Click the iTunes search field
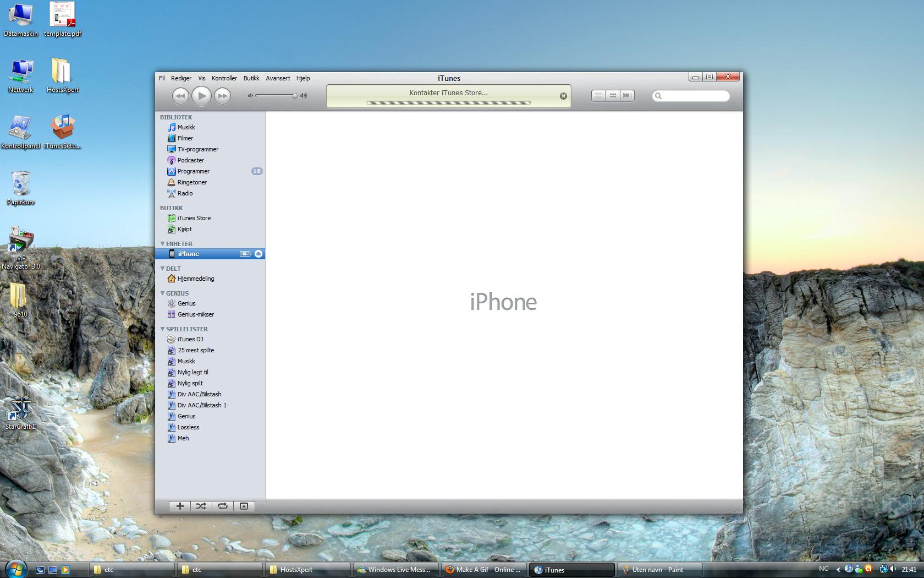Image resolution: width=924 pixels, height=578 pixels. click(x=691, y=96)
